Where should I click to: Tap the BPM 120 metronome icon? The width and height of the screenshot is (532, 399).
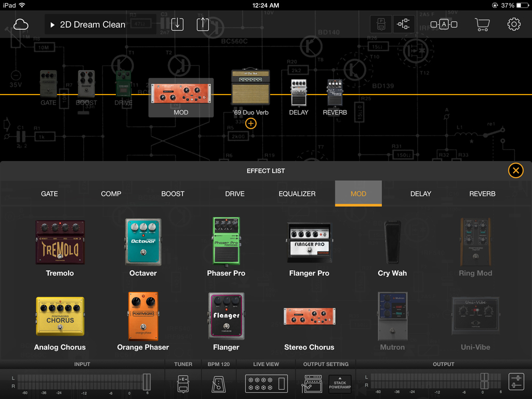pyautogui.click(x=218, y=383)
